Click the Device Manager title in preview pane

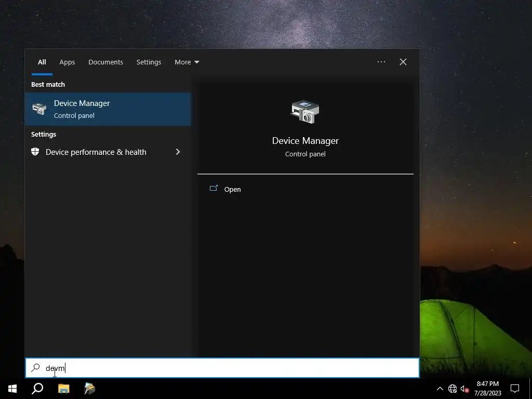(305, 141)
